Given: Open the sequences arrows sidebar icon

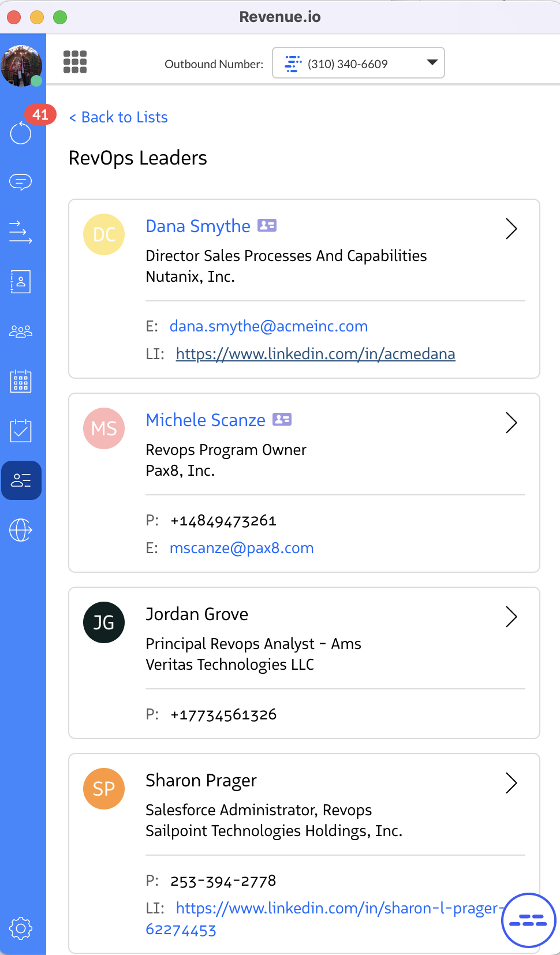Looking at the screenshot, I should [21, 232].
